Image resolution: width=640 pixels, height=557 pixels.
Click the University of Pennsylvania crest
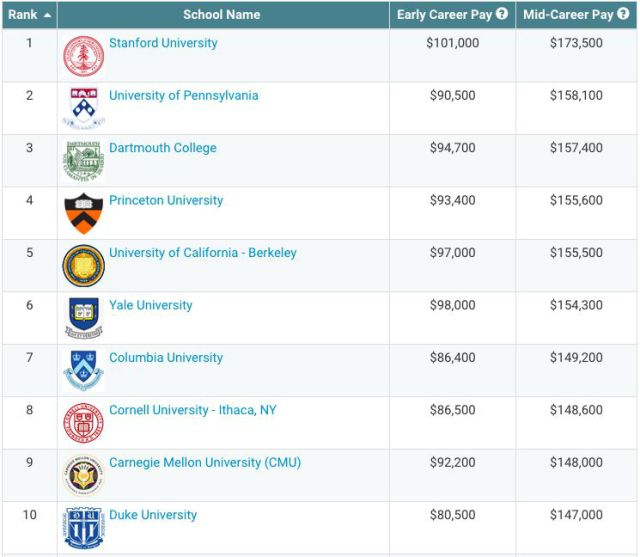pos(84,108)
